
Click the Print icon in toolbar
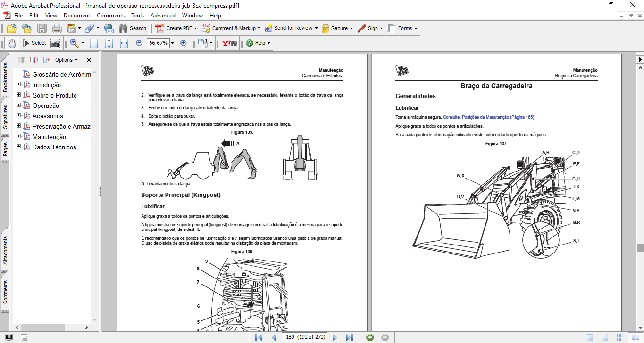pyautogui.click(x=57, y=28)
